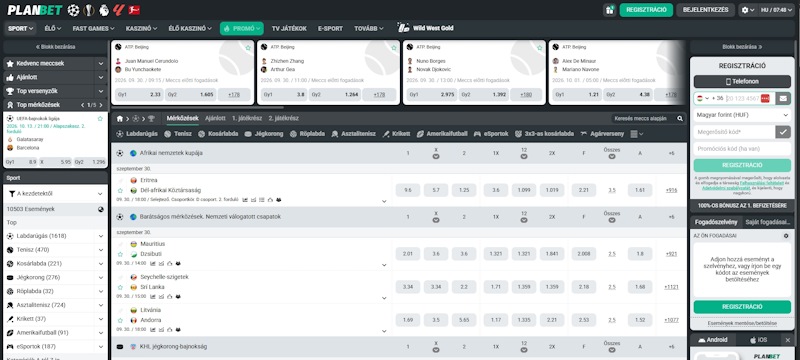Viewport: 800px width, 360px height.
Task: Filter by eSportok in sport strip
Action: point(491,134)
